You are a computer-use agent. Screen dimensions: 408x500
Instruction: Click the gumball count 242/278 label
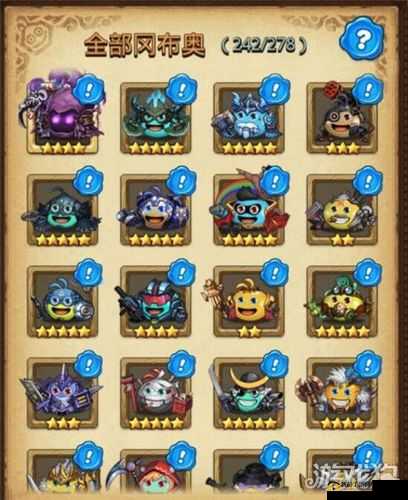click(263, 45)
